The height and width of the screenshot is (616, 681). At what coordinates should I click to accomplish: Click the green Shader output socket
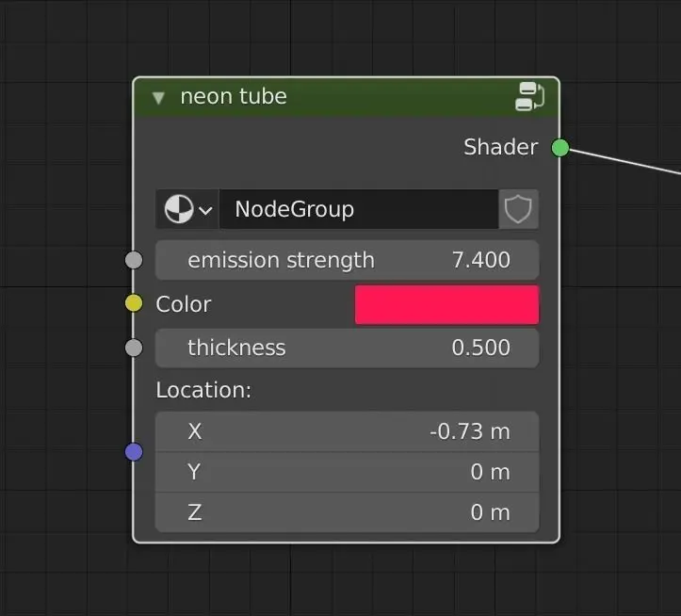(x=560, y=148)
